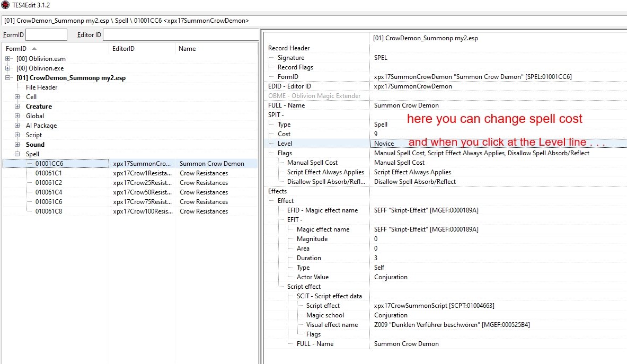Expand the [00] Oblivion.esm node
Viewport: 627px width, 364px height.
7,58
